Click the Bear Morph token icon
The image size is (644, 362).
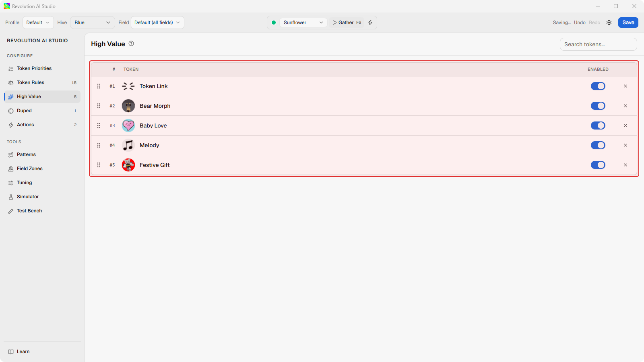pyautogui.click(x=128, y=106)
